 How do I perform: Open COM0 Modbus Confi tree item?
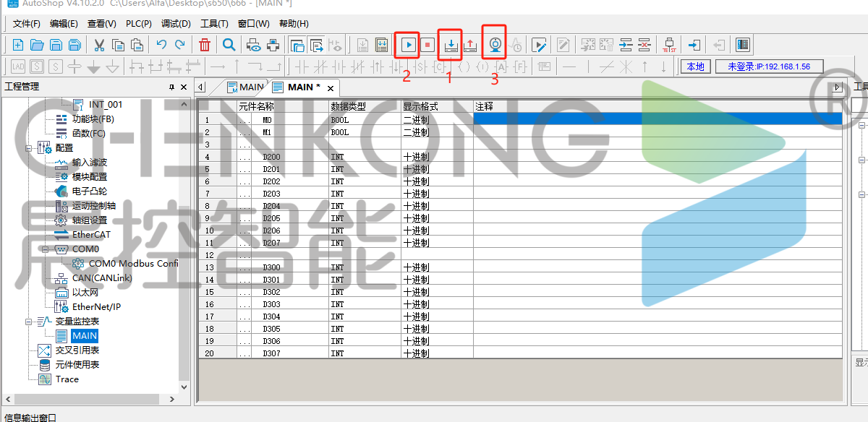click(x=133, y=263)
